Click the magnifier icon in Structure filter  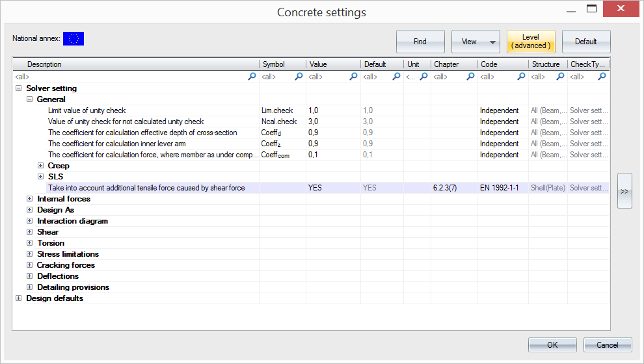click(x=560, y=77)
